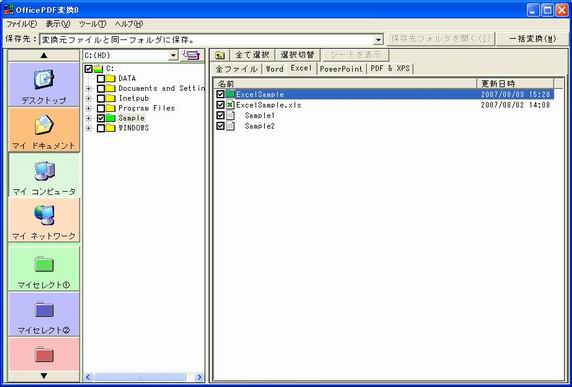572x387 pixels.
Task: Expand the Program Files tree node
Action: pyautogui.click(x=88, y=108)
